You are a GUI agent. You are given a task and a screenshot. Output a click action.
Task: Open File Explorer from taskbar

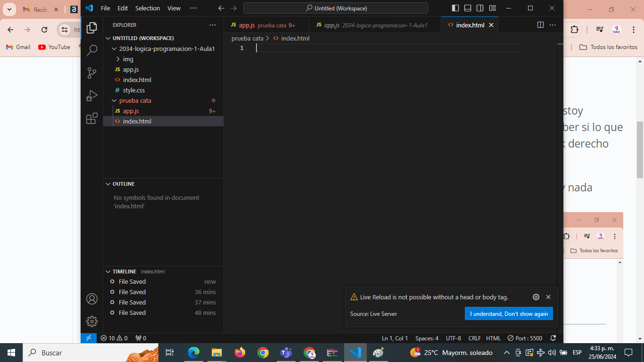pyautogui.click(x=217, y=353)
